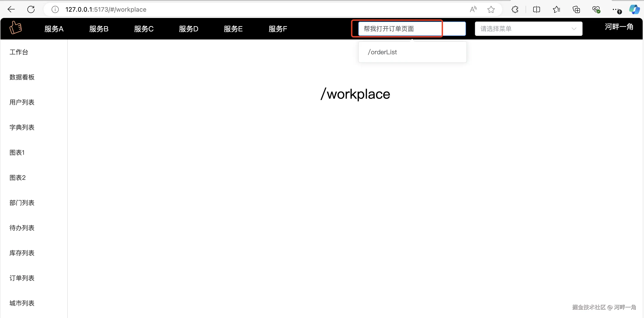The image size is (644, 318).
Task: Open 服务D in top navigation
Action: click(189, 29)
